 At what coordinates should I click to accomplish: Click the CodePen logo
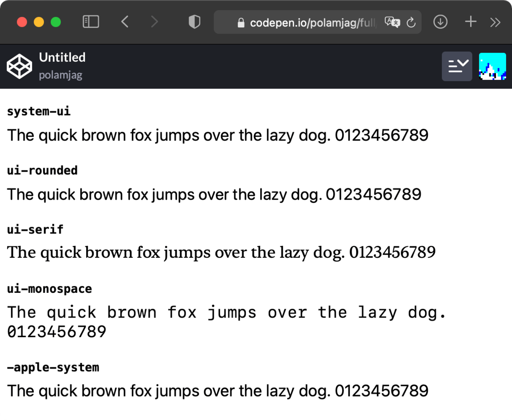tap(19, 67)
